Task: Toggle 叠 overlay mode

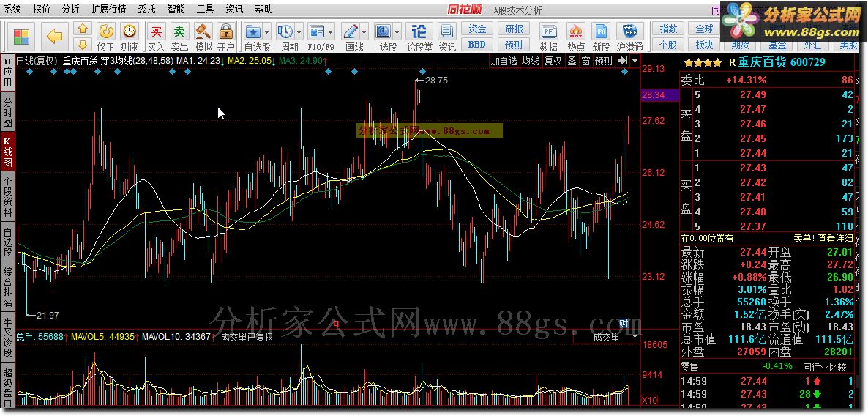Action: pos(572,61)
